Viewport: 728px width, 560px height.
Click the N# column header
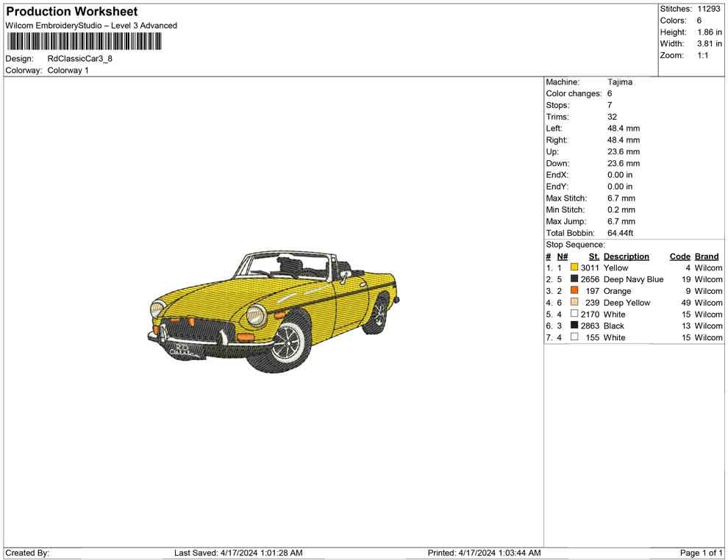tap(562, 256)
